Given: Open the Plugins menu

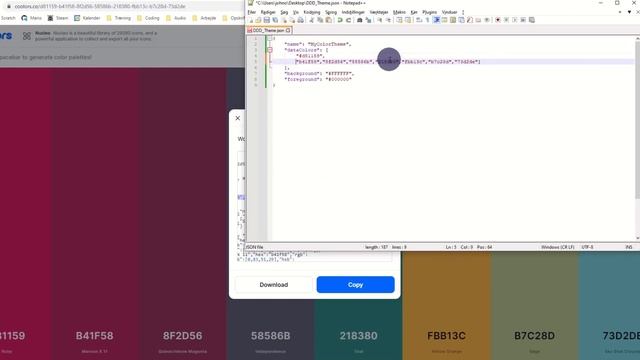Looking at the screenshot, I should [x=429, y=12].
